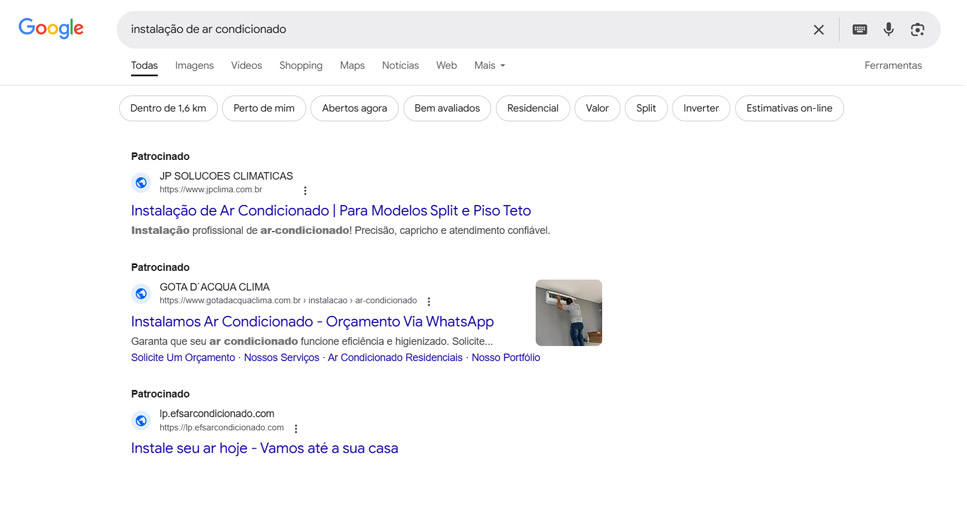Viewport: 967px width, 519px height.
Task: Start voice search with microphone icon
Action: click(888, 29)
